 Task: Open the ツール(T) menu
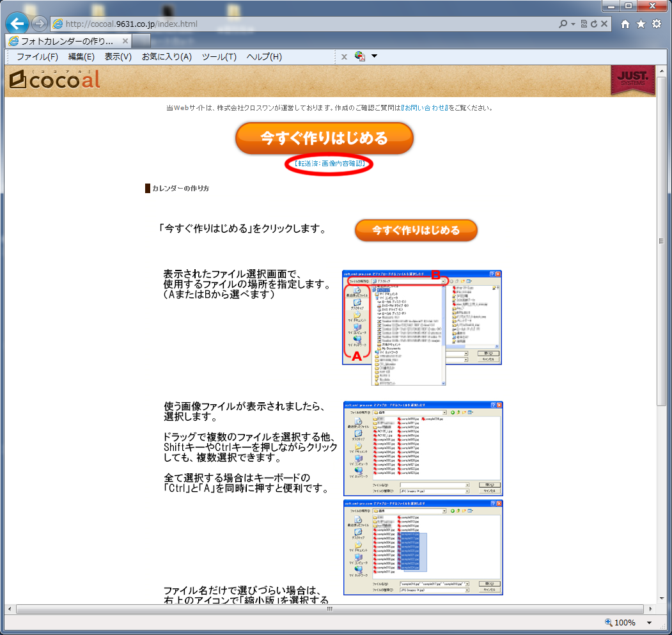click(x=219, y=57)
